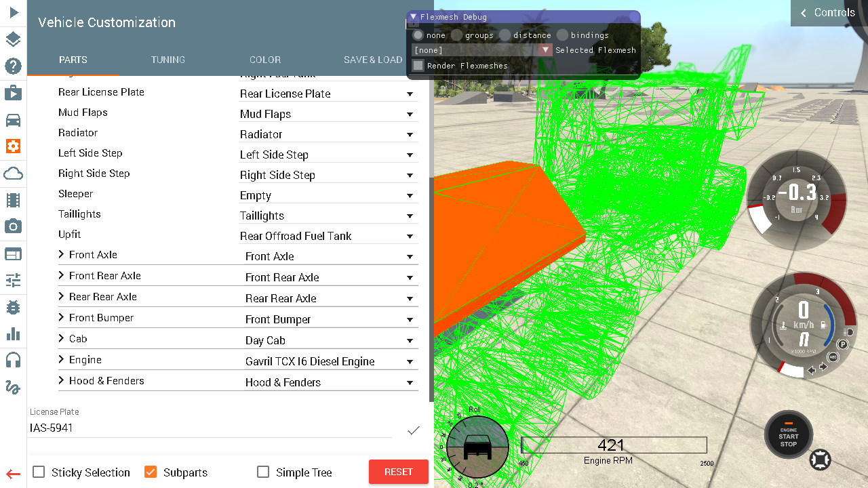This screenshot has height=488, width=868.
Task: Switch to the PARTS tab
Action: click(73, 60)
